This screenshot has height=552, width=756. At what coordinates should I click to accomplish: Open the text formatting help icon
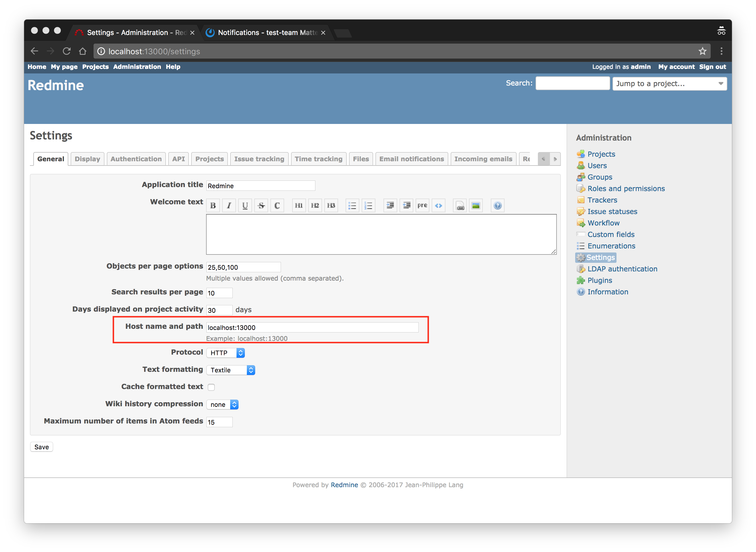point(497,205)
